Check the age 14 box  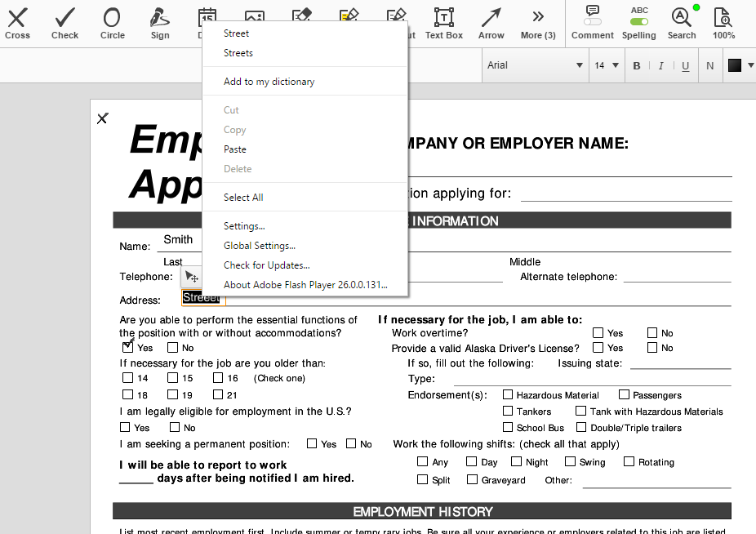pos(127,377)
